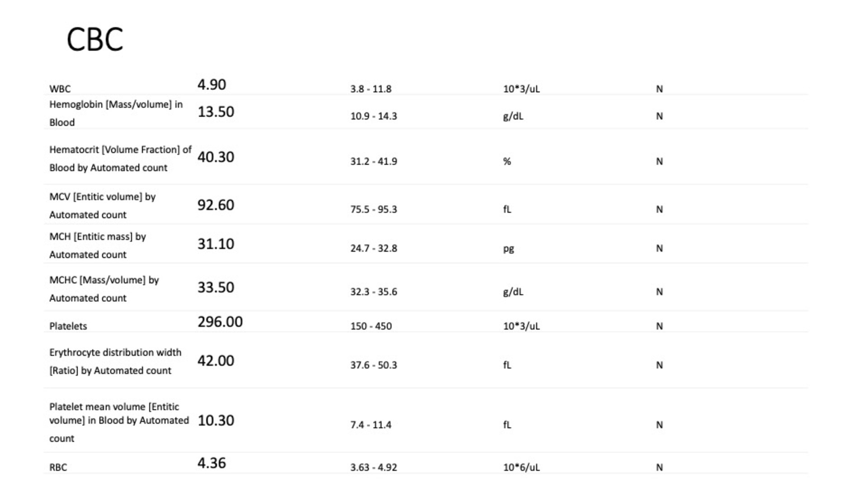
Task: Click the Hemoglobin reference range 10.9 - 14.3
Action: (373, 116)
